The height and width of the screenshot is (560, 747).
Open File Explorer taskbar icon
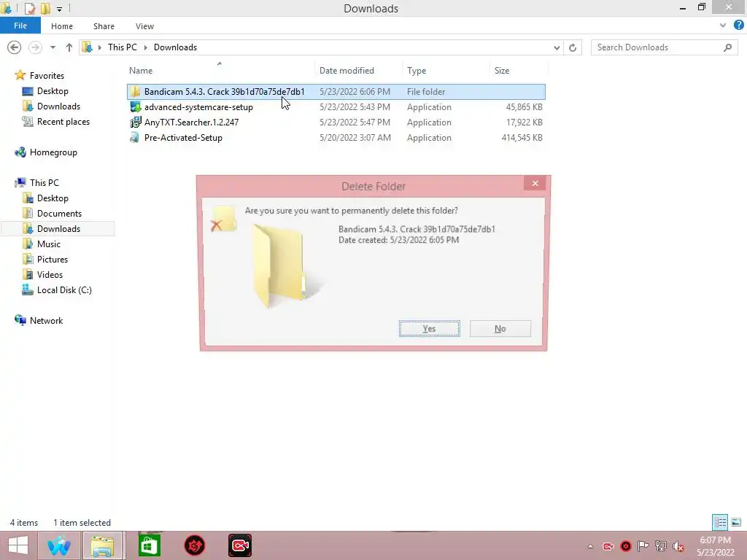(104, 545)
